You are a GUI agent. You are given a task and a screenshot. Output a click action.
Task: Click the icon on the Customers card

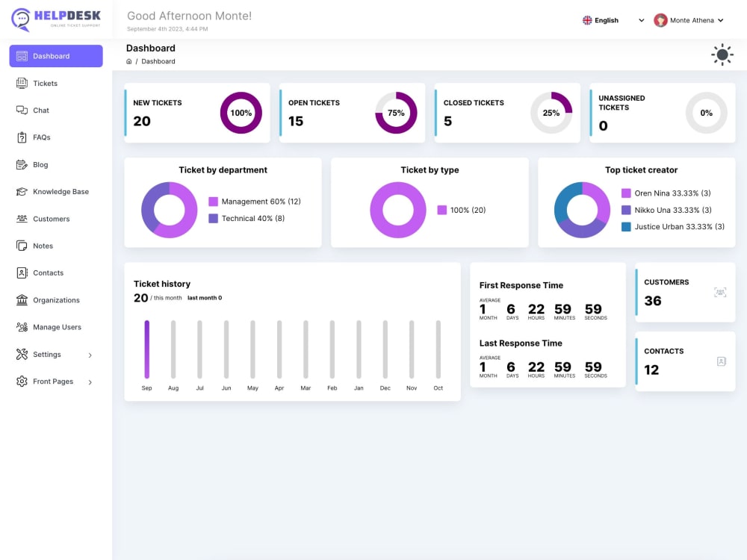pyautogui.click(x=720, y=293)
